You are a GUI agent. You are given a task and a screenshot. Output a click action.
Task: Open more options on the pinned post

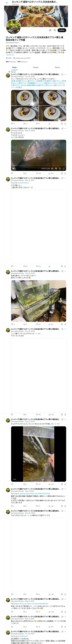coord(65,74)
